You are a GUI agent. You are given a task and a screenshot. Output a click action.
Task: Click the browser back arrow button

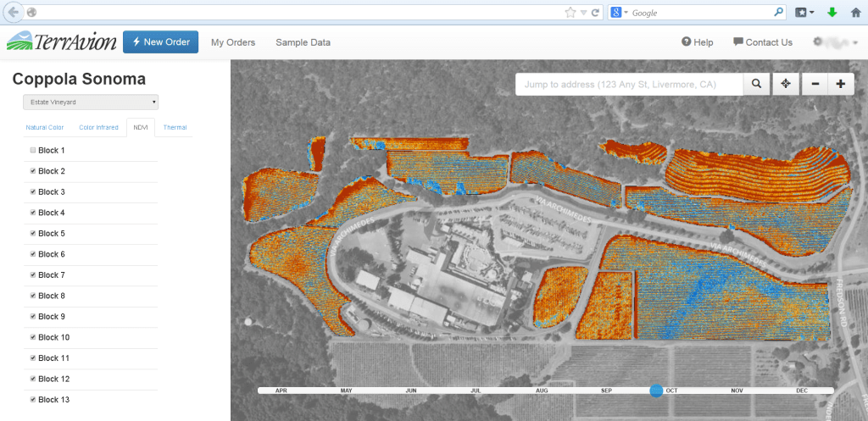[13, 13]
